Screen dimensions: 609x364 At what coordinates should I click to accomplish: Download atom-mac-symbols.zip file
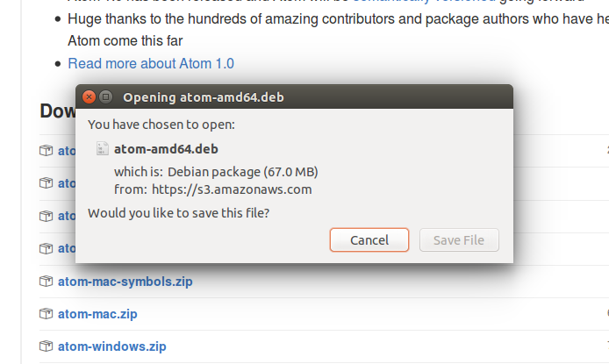point(125,282)
